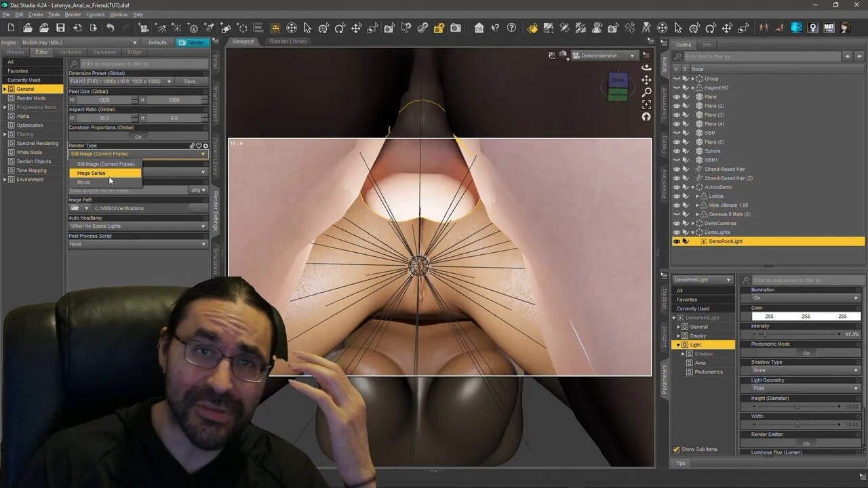The image size is (868, 488).
Task: Select the four-arrow Translate tool in left toolbar
Action: [x=356, y=28]
